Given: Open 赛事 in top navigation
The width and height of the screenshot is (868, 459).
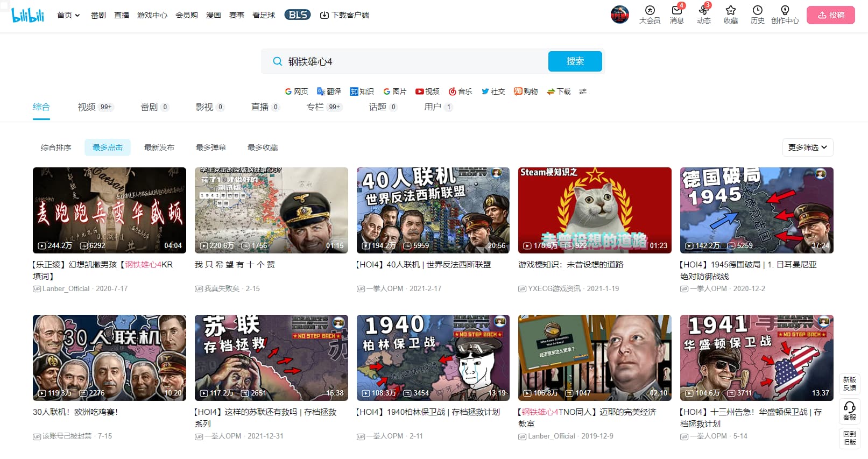Looking at the screenshot, I should click(x=237, y=15).
